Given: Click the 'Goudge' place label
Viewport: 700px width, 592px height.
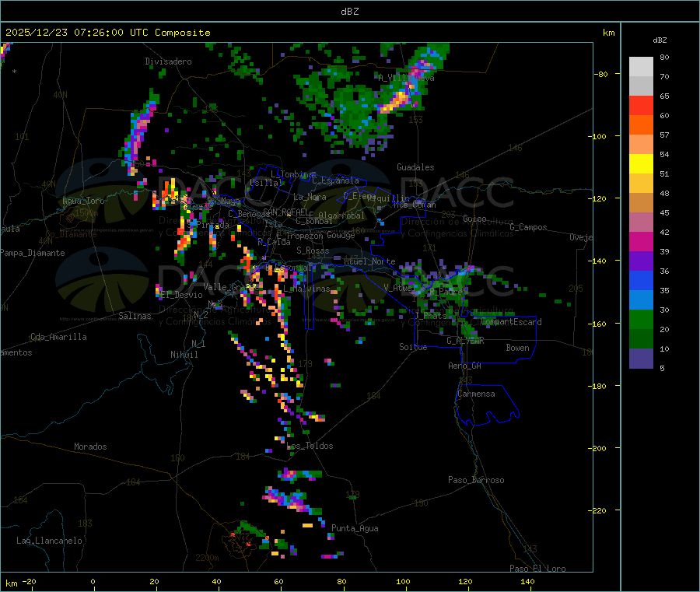Looking at the screenshot, I should pos(341,235).
